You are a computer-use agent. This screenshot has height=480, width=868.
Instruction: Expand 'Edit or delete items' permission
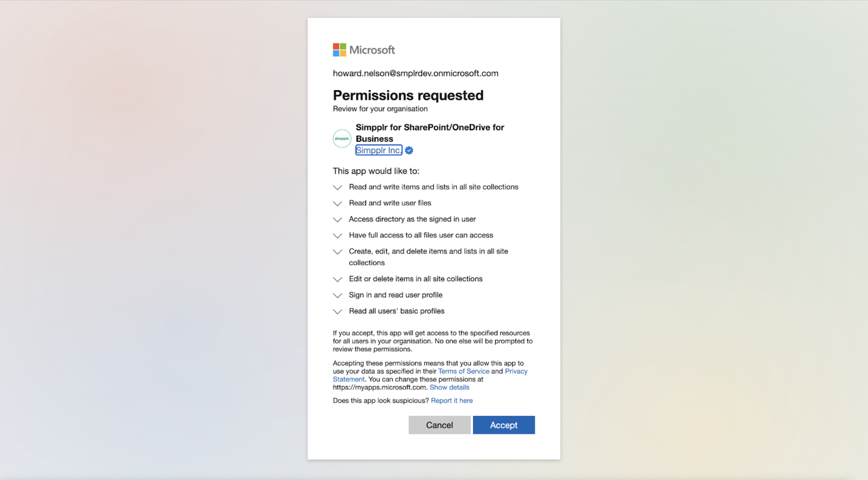point(338,279)
